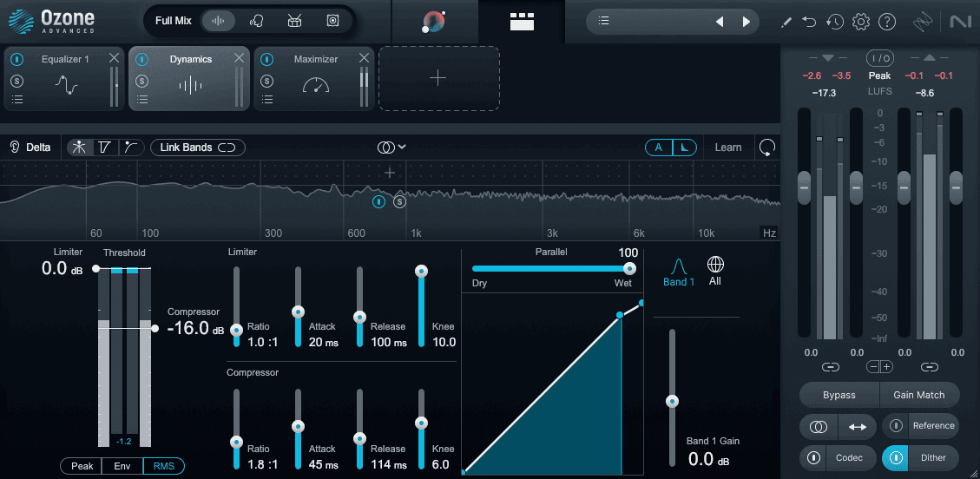980x479 pixels.
Task: Select the tilt detection filter icon
Action: pyautogui.click(x=105, y=148)
